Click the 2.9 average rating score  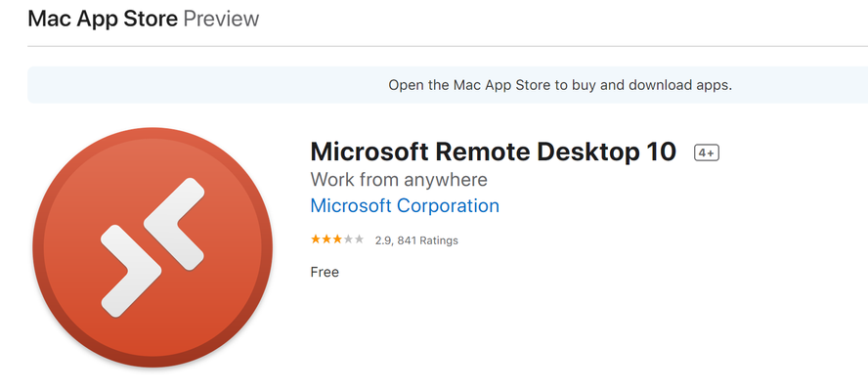[383, 240]
